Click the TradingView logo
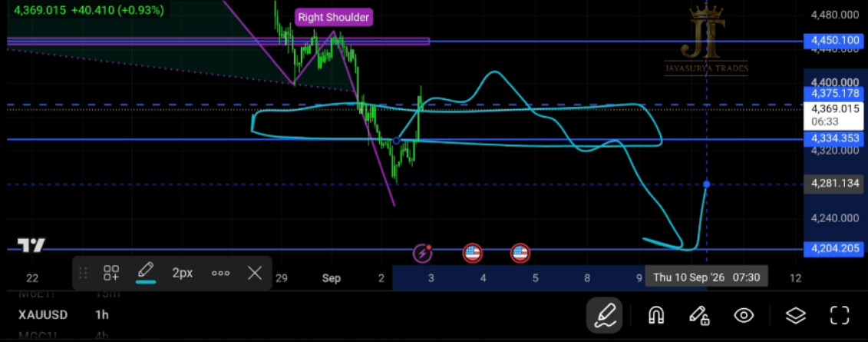Screen dimensions: 868x342 31,246
